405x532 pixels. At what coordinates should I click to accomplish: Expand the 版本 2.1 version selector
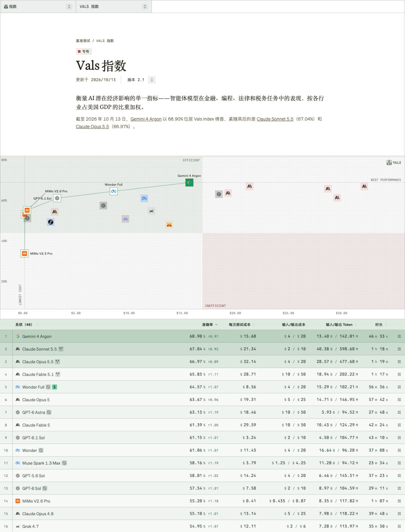(141, 80)
